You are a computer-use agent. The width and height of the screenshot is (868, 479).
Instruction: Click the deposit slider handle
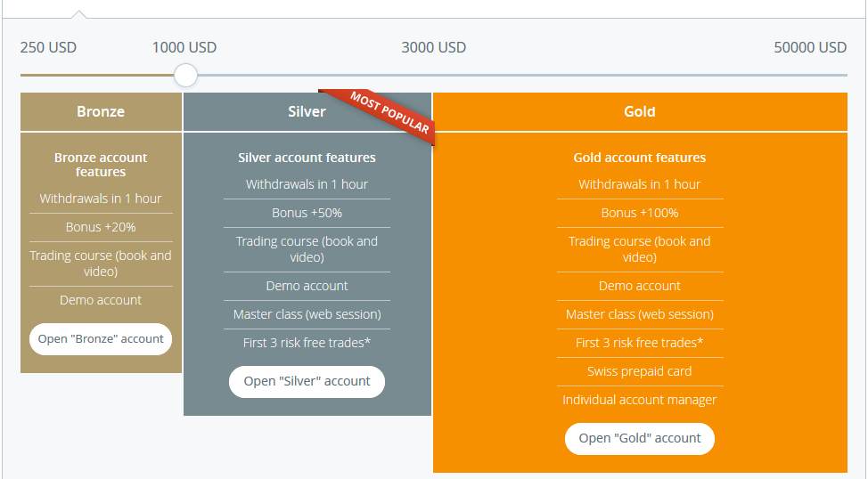coord(185,75)
